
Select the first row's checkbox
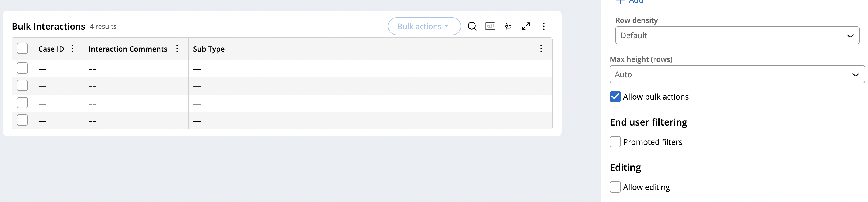[22, 68]
